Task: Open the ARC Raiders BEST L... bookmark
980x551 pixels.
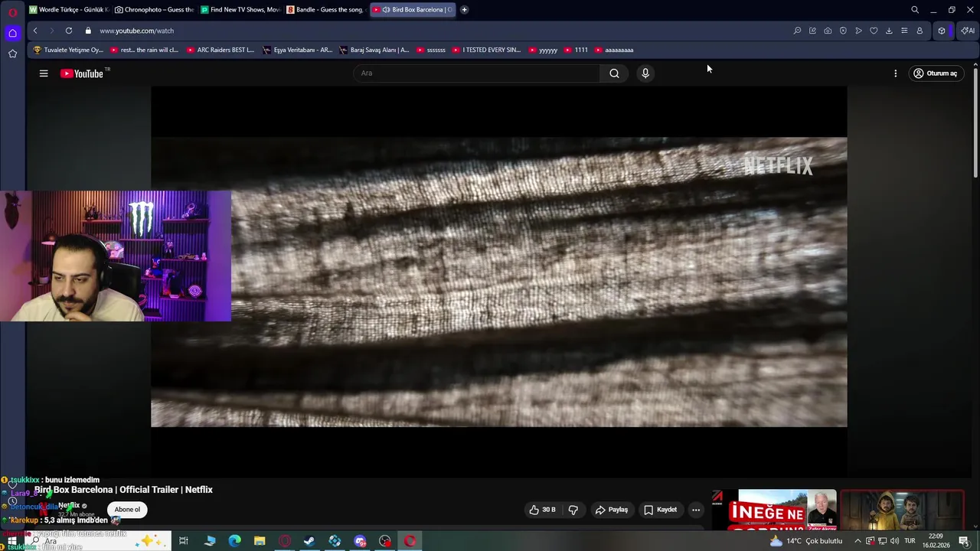Action: point(220,50)
